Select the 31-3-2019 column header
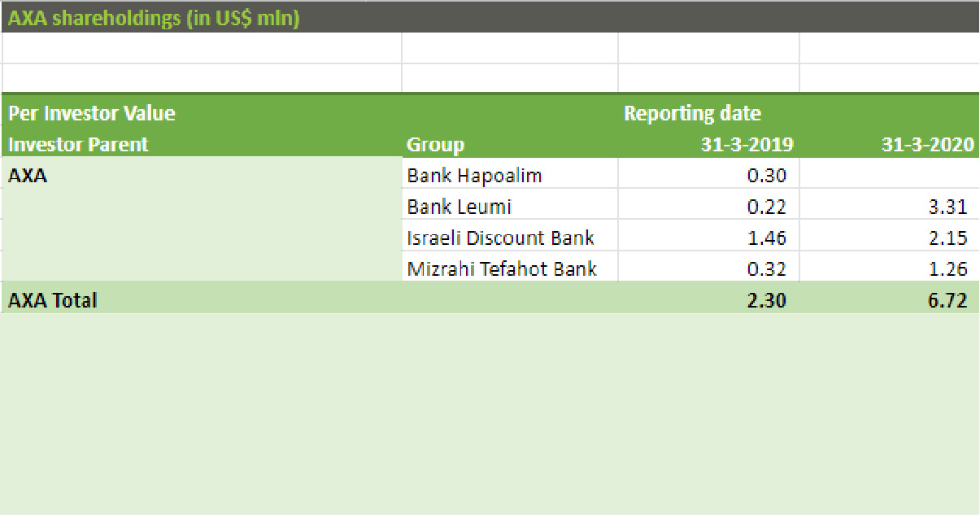The height and width of the screenshot is (515, 980). [747, 145]
